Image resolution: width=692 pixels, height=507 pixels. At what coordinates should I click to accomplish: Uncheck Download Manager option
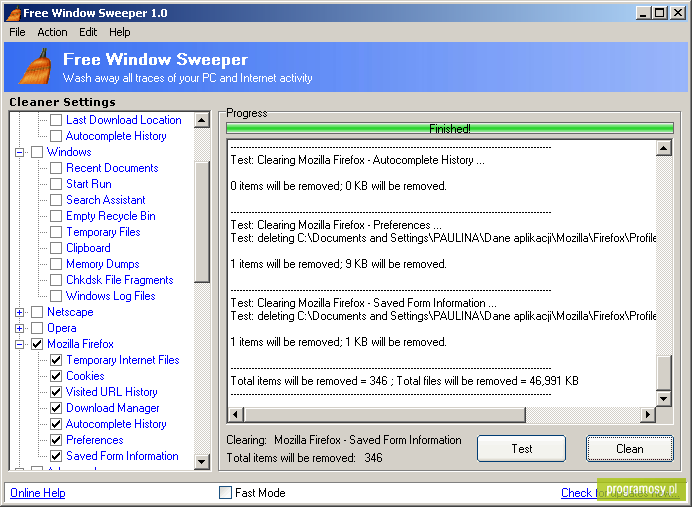(x=56, y=408)
